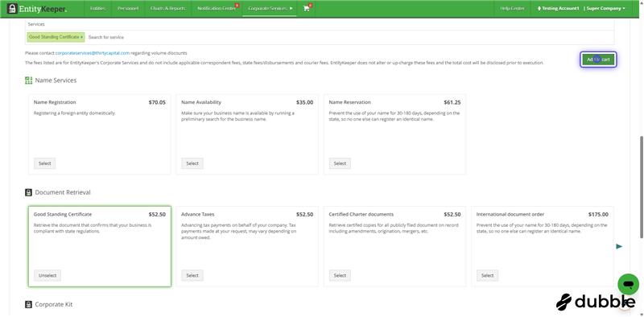Viewport: 644px width, 317px height.
Task: Select the Name Registration service
Action: [x=44, y=163]
